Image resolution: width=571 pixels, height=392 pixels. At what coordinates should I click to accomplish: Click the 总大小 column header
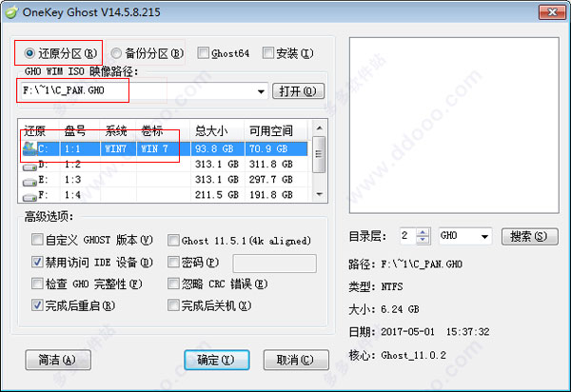[x=211, y=131]
